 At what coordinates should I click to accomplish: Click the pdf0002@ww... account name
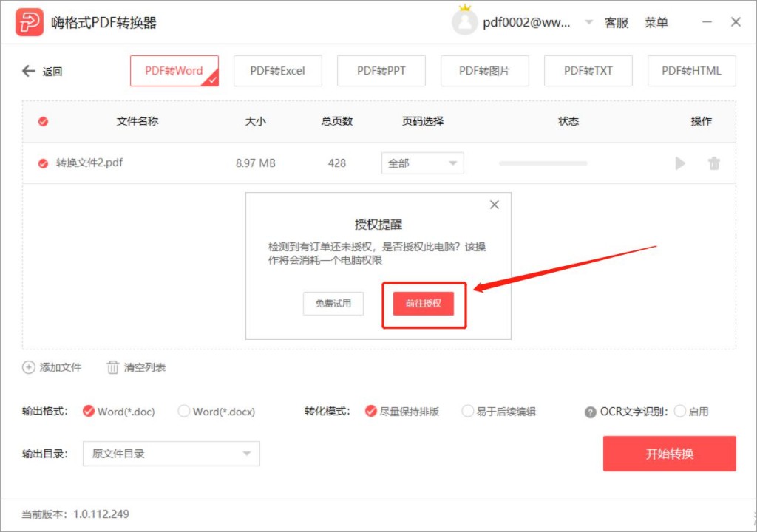click(x=526, y=22)
